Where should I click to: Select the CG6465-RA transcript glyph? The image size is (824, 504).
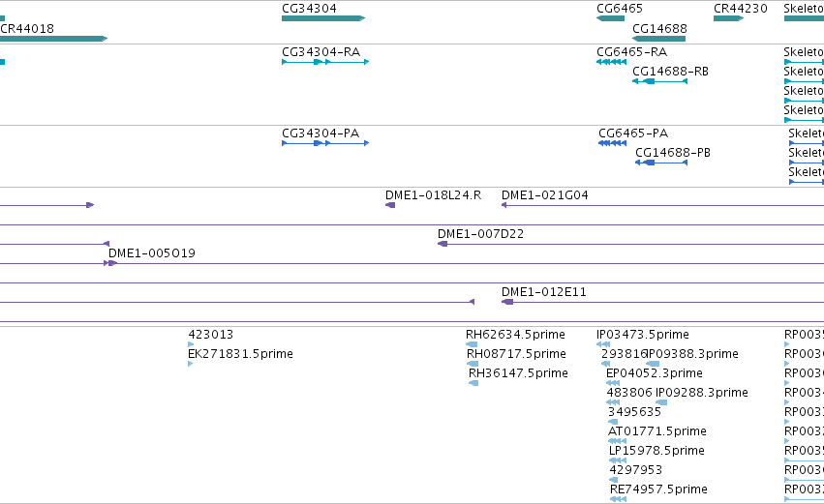612,62
